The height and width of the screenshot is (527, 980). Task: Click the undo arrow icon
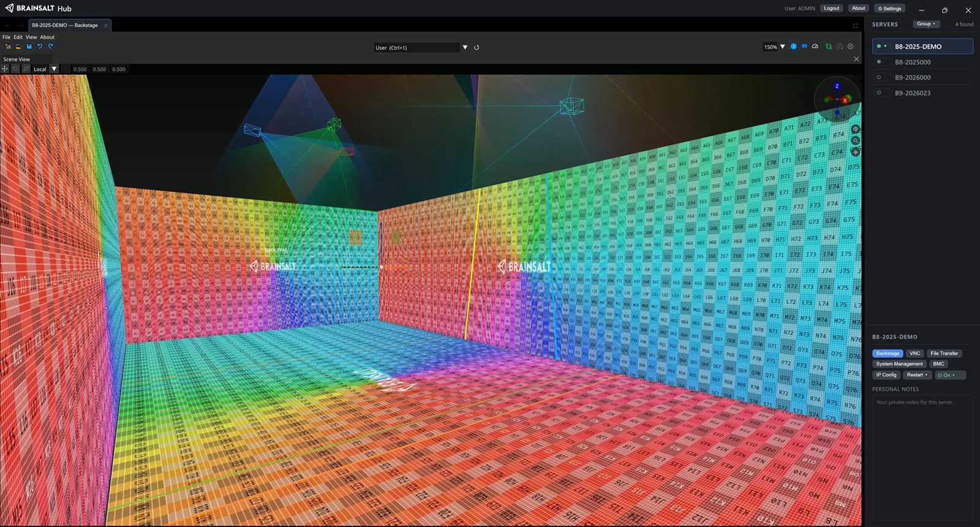coord(40,47)
